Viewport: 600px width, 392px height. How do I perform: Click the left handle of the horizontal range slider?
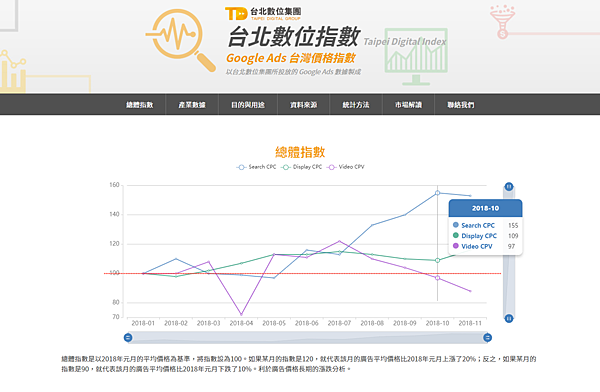point(128,338)
